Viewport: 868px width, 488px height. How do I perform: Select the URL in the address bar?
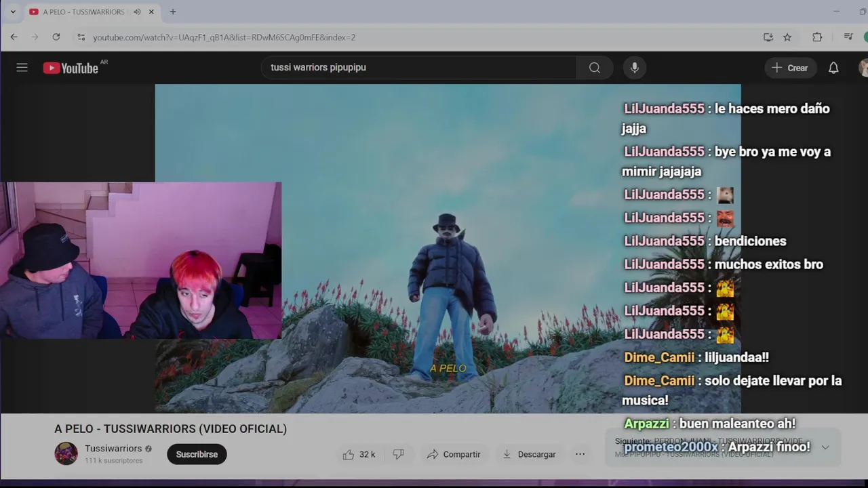click(x=224, y=37)
